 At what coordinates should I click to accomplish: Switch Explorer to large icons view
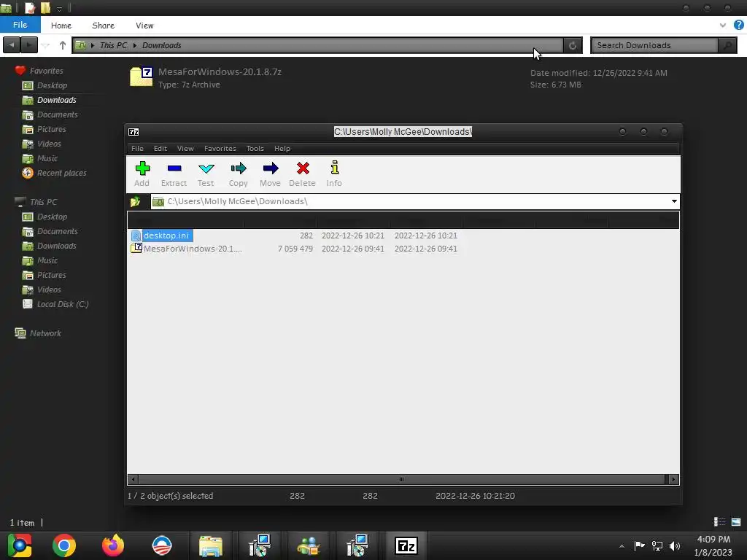point(736,522)
